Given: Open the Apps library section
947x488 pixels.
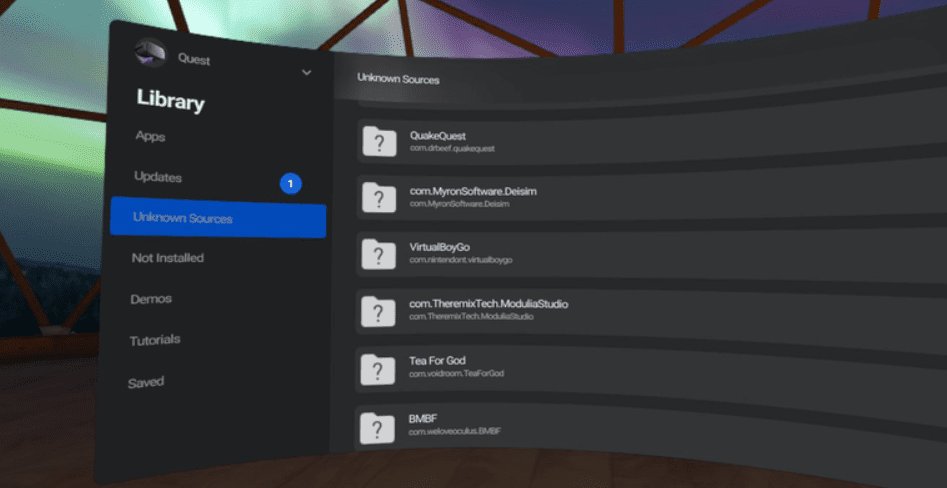Looking at the screenshot, I should (x=150, y=136).
